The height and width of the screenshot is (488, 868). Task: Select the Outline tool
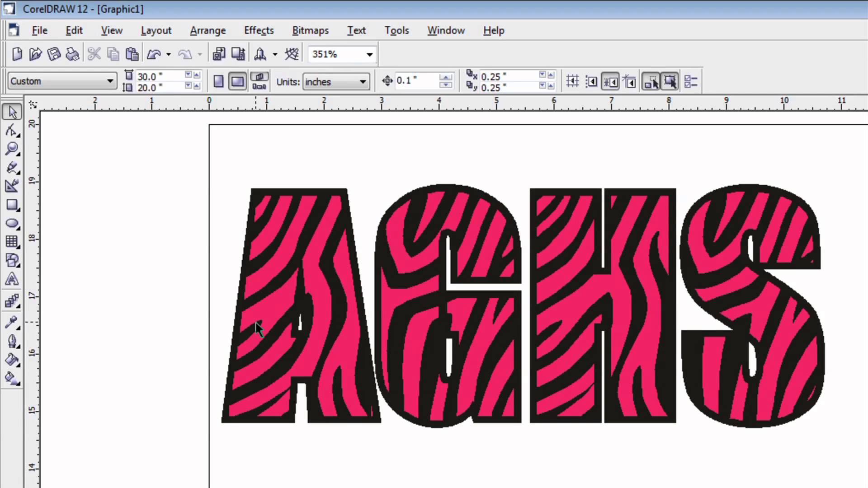[12, 341]
